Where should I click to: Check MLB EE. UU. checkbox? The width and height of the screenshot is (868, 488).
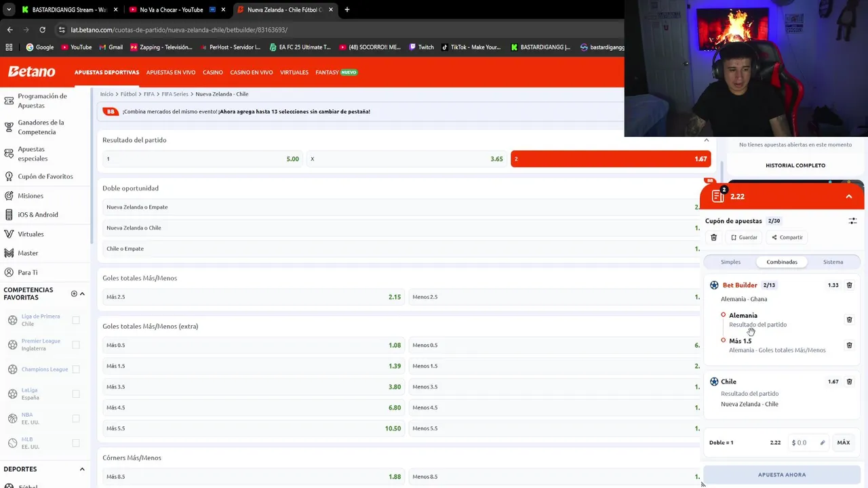pyautogui.click(x=76, y=443)
